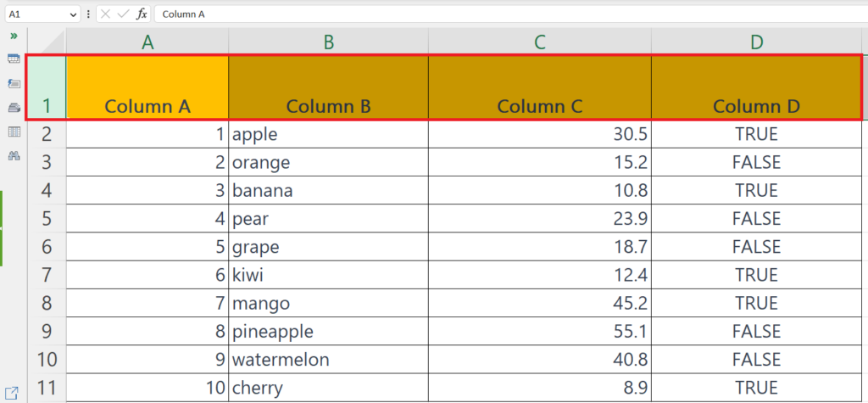Click the confirm checkmark in formula bar
The width and height of the screenshot is (868, 403).
[x=123, y=14]
